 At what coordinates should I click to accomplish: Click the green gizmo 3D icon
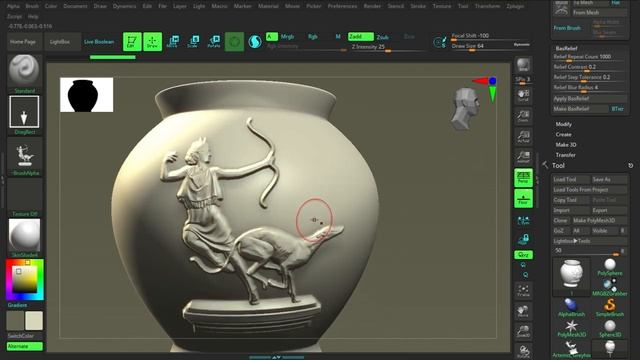point(234,42)
